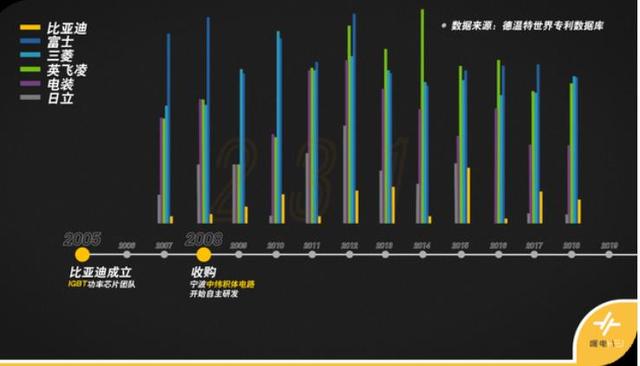This screenshot has width=640, height=366.
Task: Click the tallest green 英飞凌 bar in 2014
Action: click(422, 116)
